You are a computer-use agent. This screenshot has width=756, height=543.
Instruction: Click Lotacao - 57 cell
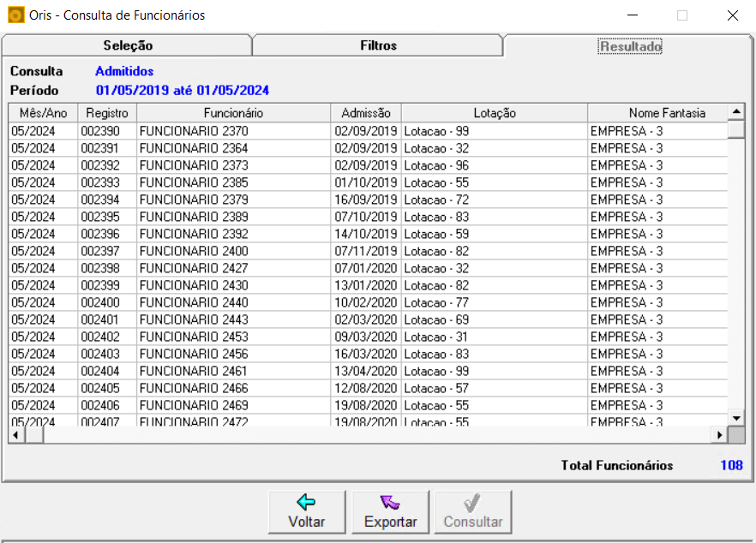pyautogui.click(x=495, y=388)
